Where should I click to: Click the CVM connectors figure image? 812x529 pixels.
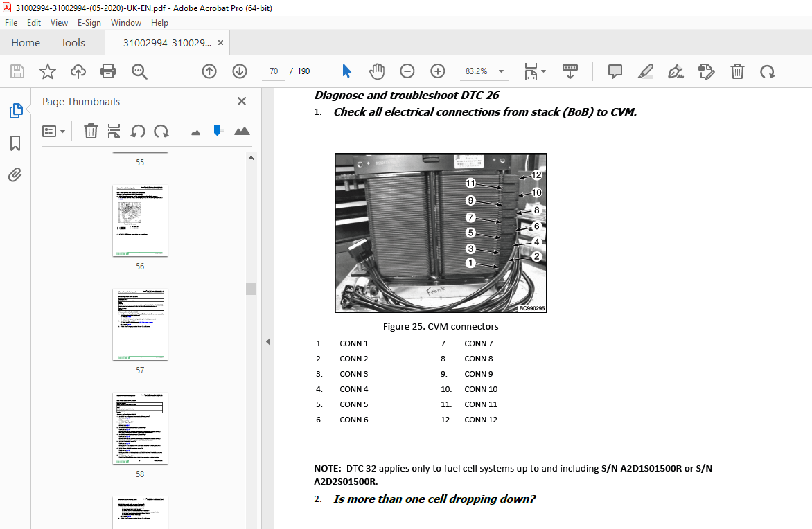441,233
